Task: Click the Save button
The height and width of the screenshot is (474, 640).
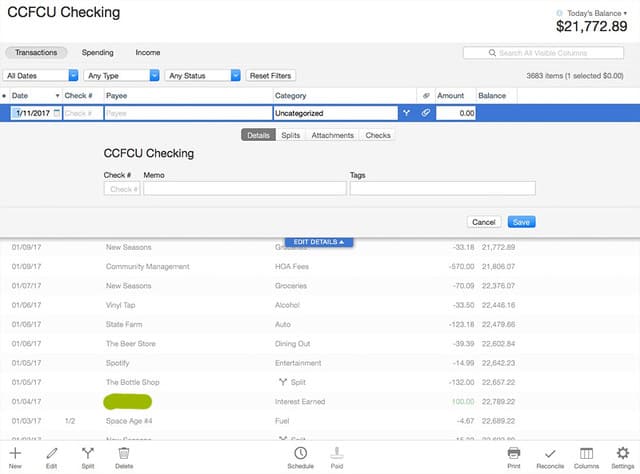Action: (x=521, y=222)
